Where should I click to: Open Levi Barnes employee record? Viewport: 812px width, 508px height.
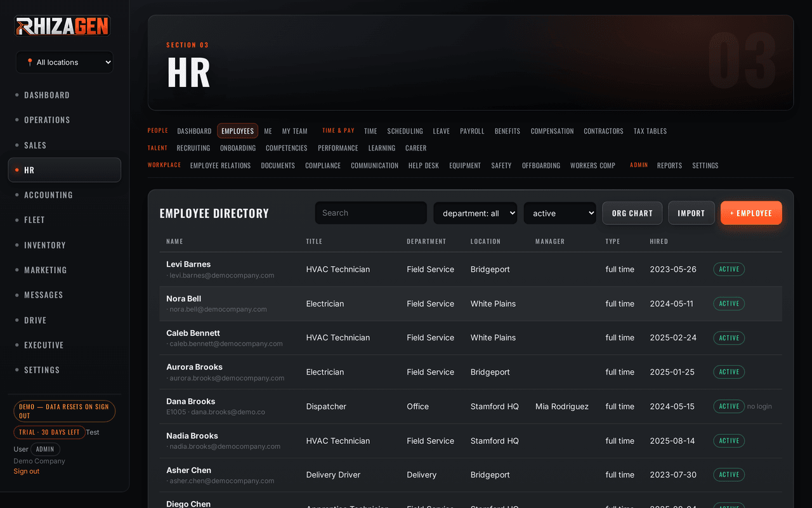tap(471, 269)
